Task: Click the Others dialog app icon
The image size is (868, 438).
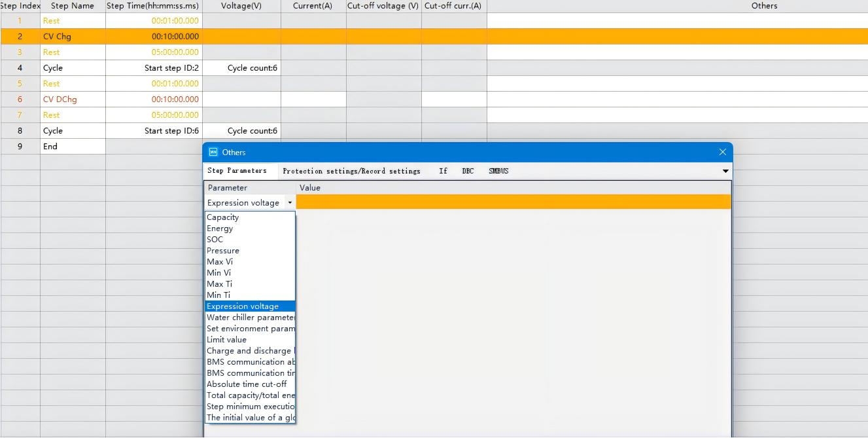Action: coord(213,152)
